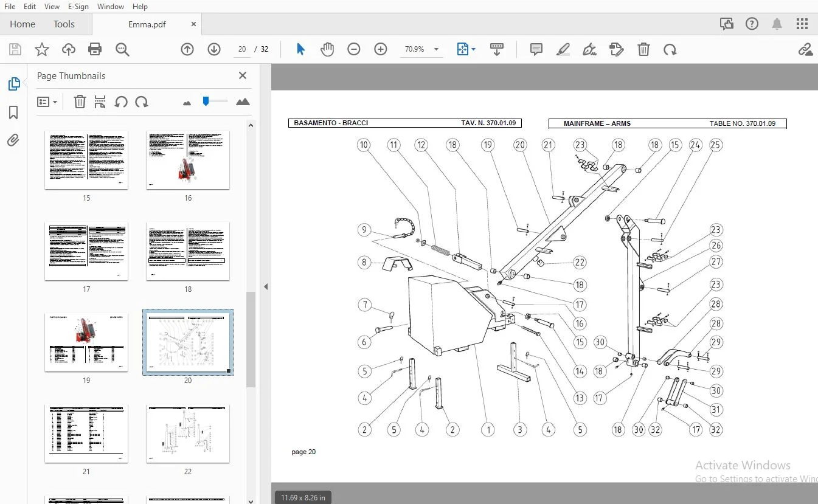Select page 22 thumbnail
This screenshot has height=504, width=818.
188,433
